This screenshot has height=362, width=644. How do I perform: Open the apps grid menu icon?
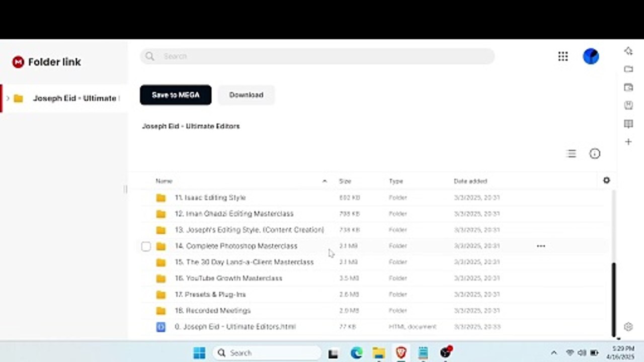point(563,56)
